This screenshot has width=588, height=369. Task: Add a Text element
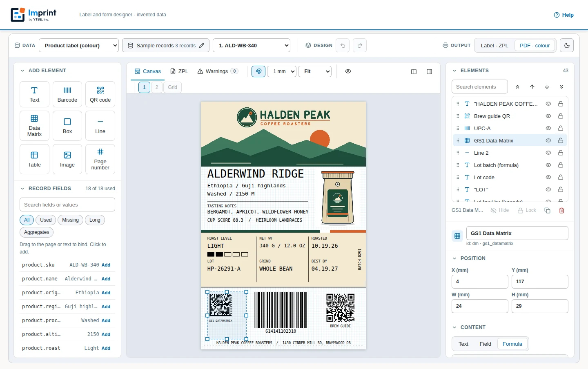coord(34,94)
